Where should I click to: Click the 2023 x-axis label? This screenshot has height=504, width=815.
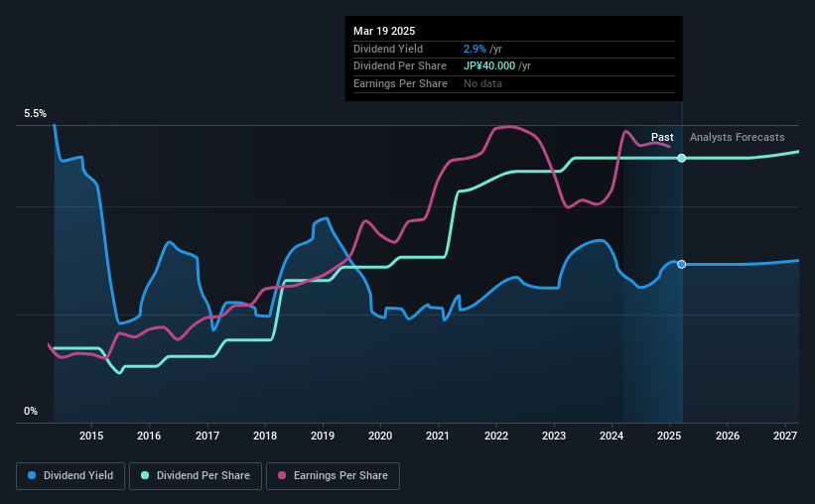[554, 436]
